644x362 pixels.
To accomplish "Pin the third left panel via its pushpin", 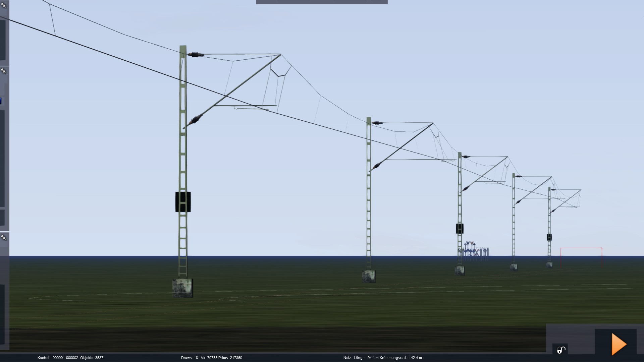I will tap(4, 238).
